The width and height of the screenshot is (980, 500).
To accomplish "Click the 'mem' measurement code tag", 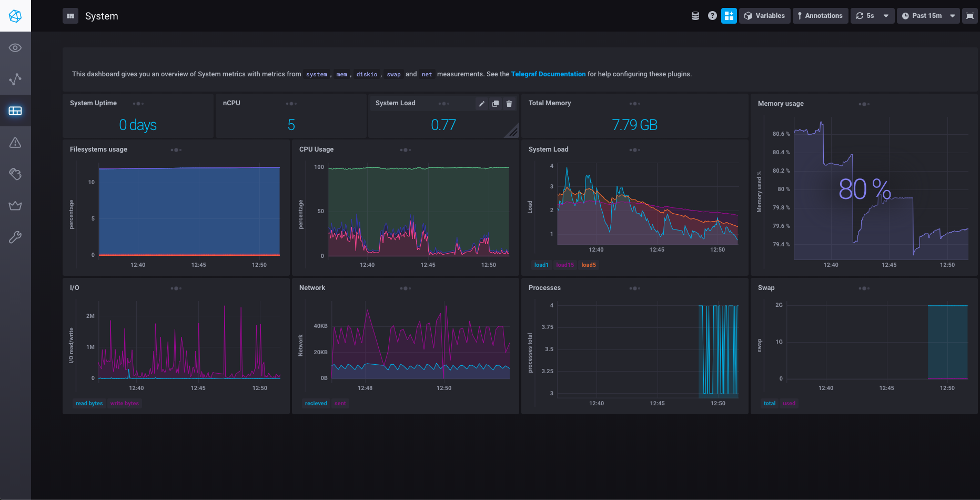I will click(342, 74).
